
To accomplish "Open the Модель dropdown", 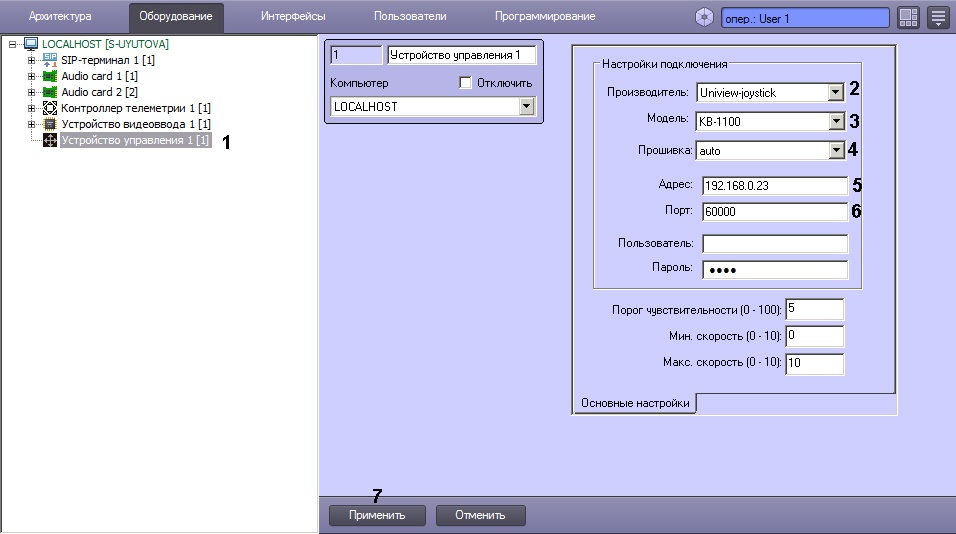I will click(x=836, y=122).
